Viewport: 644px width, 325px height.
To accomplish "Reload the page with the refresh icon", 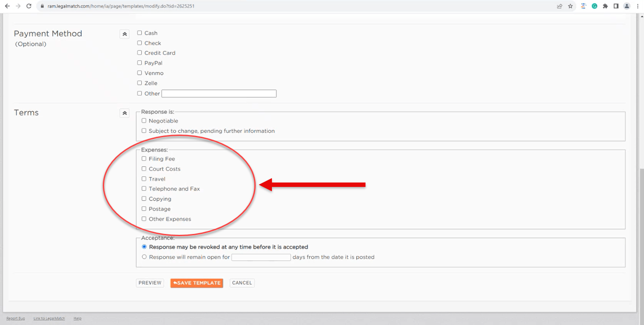I will 29,6.
